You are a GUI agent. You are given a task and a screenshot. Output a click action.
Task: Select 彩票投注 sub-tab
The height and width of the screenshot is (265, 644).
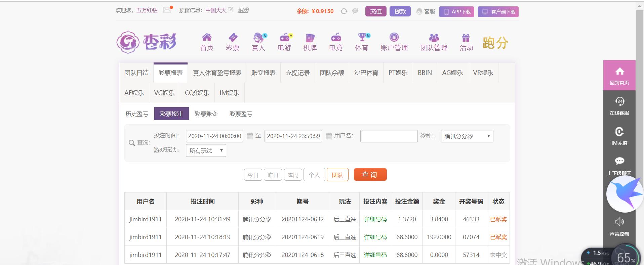click(x=171, y=114)
